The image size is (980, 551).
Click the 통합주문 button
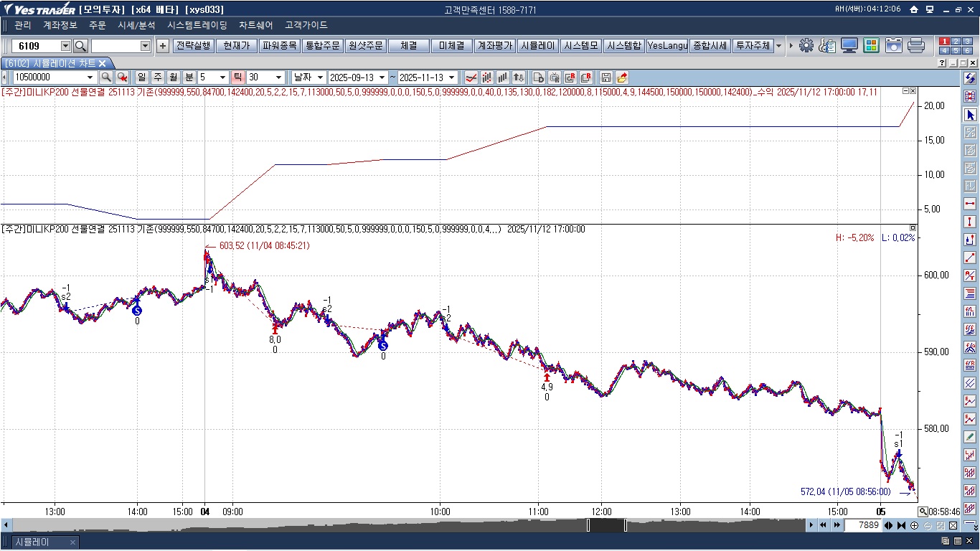322,46
